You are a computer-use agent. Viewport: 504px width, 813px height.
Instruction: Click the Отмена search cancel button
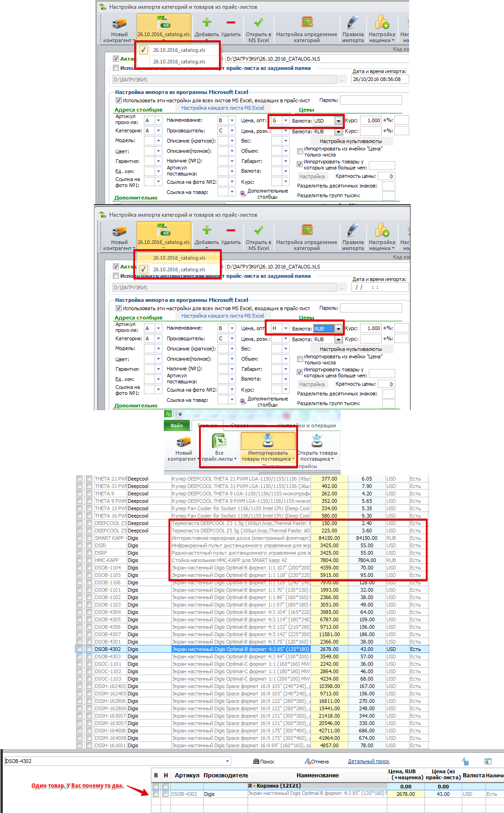click(x=317, y=762)
